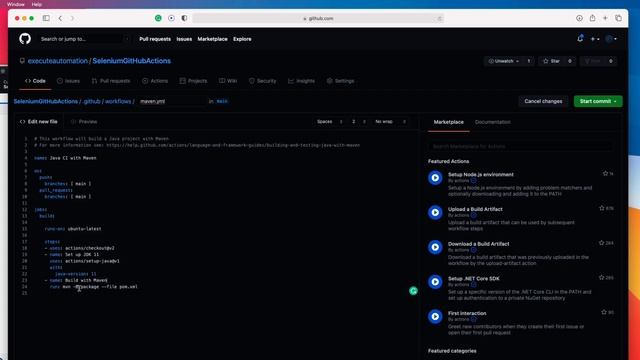
Task: Focus the Search or jump to field
Action: 84,39
